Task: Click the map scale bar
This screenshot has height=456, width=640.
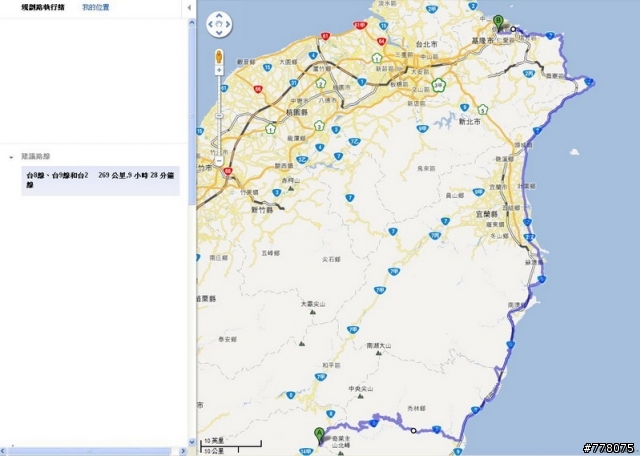Action: [x=231, y=446]
